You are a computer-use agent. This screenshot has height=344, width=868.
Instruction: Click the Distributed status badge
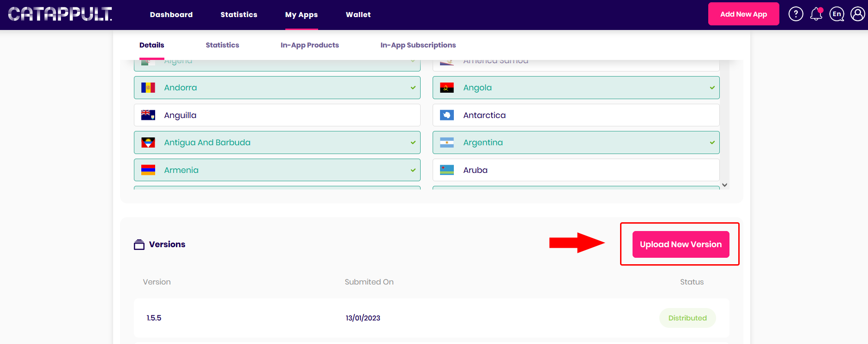687,318
